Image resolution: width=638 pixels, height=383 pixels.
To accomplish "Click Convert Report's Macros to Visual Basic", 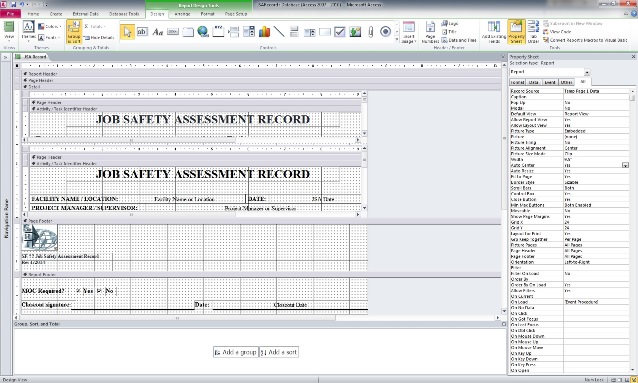I will point(585,40).
